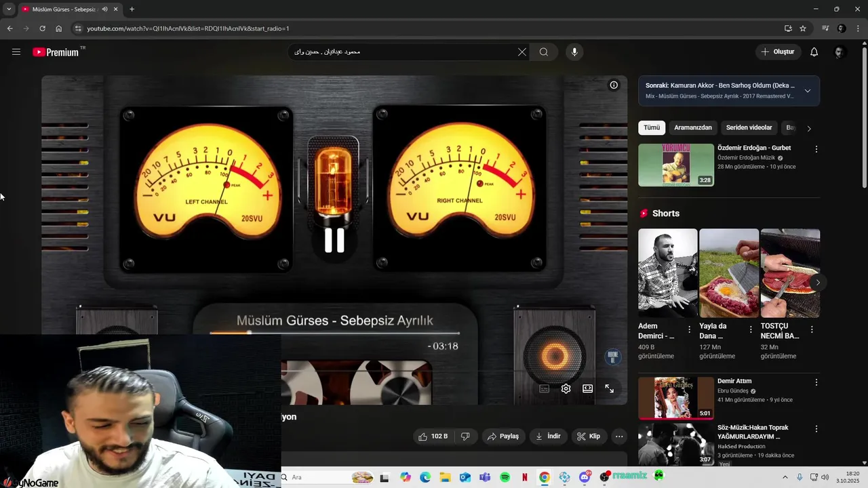Open Chrome media controls icon
Image resolution: width=868 pixels, height=488 pixels.
coord(825,28)
